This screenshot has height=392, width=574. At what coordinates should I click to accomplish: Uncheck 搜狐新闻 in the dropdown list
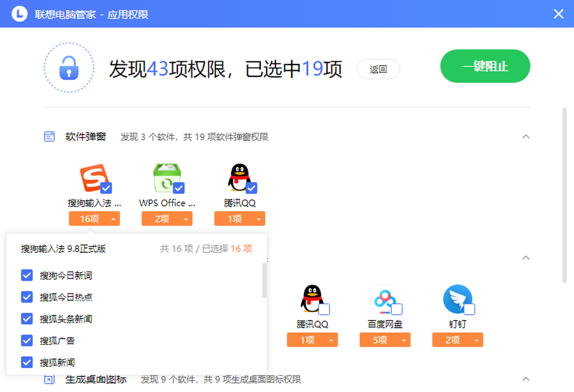coord(26,361)
